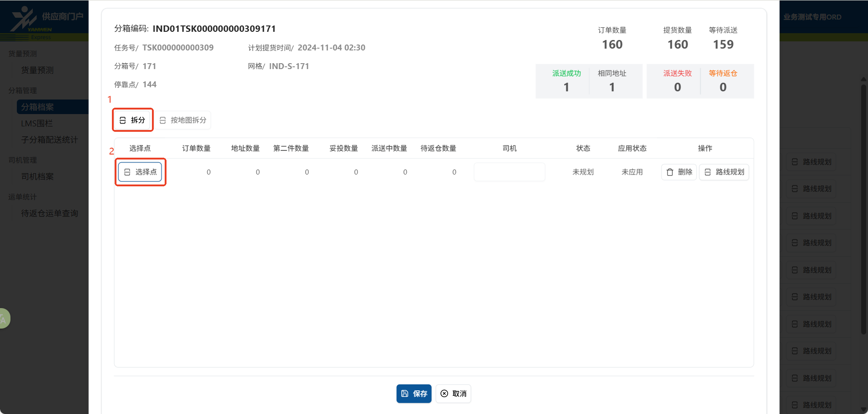Click the 路线规划 icon in the 操作 column
This screenshot has height=414, width=868.
pyautogui.click(x=707, y=172)
